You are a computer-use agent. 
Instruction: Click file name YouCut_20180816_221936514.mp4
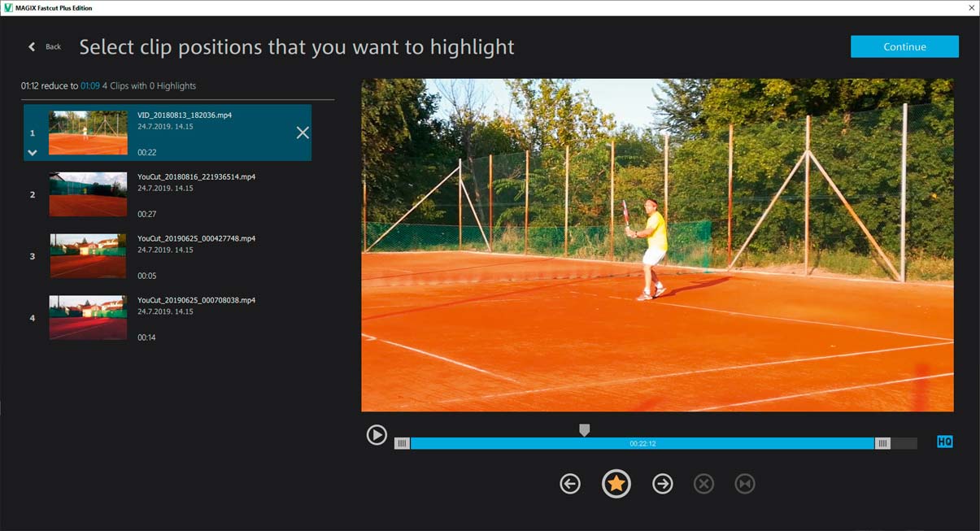point(197,176)
